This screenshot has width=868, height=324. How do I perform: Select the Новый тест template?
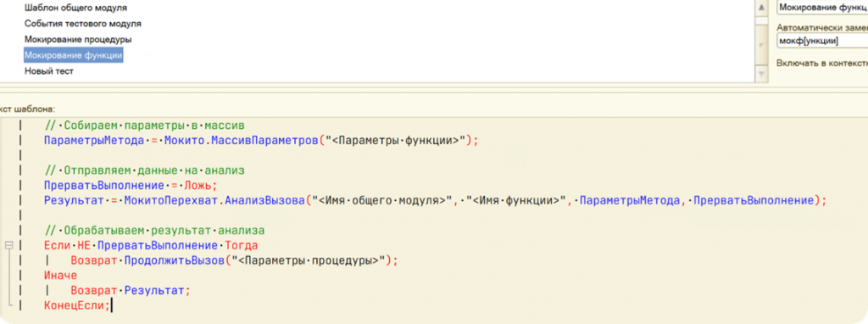[48, 71]
